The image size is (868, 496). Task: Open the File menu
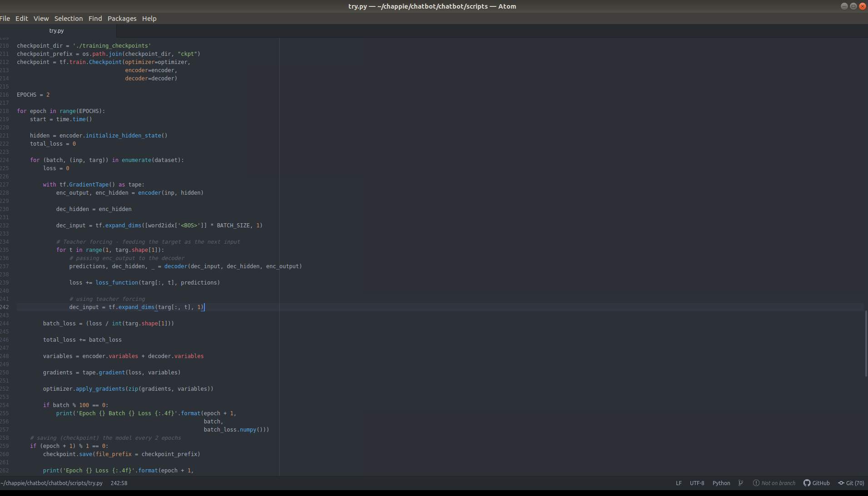coord(5,19)
